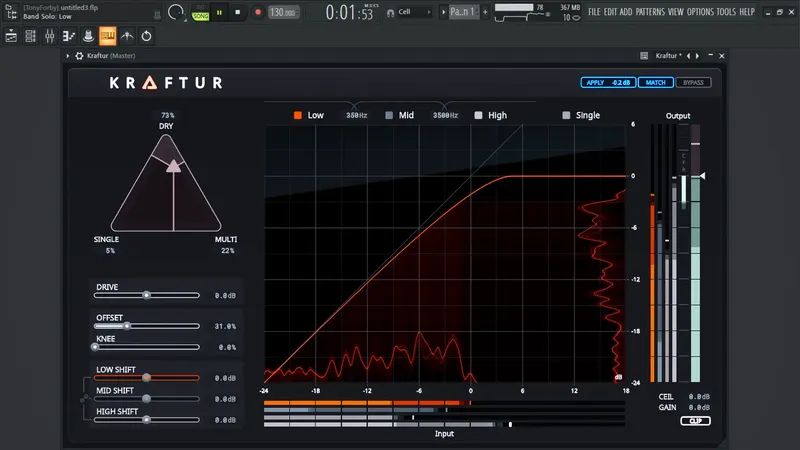
Task: Click the APPLY -0.2 dB button
Action: click(608, 82)
